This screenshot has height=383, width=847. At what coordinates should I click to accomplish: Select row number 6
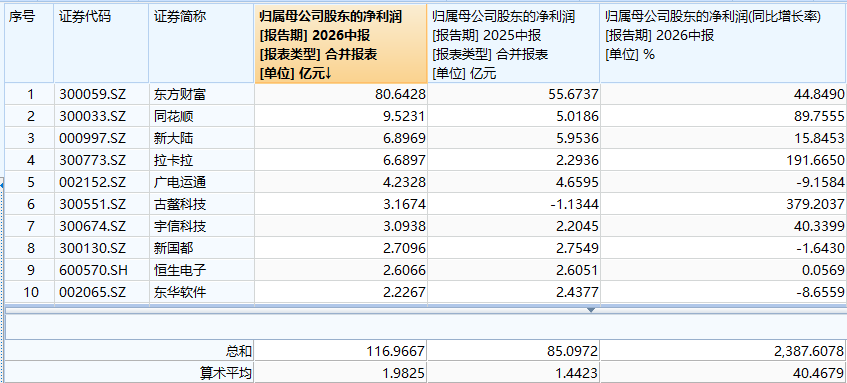29,204
